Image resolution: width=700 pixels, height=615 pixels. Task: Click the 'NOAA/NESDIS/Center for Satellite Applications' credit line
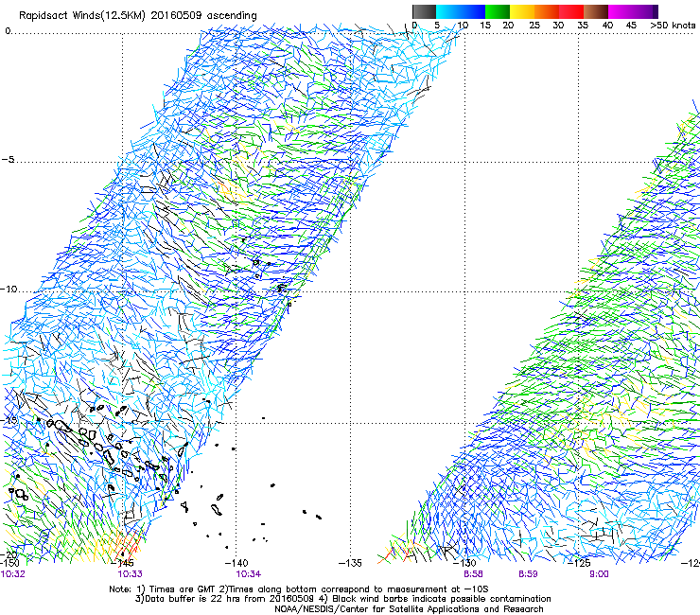[x=409, y=609]
